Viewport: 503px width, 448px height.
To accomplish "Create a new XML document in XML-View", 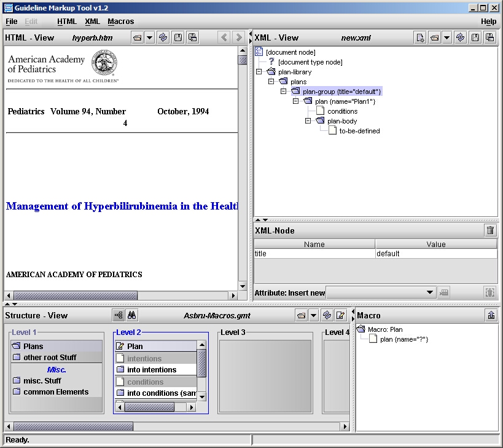I will (x=420, y=37).
